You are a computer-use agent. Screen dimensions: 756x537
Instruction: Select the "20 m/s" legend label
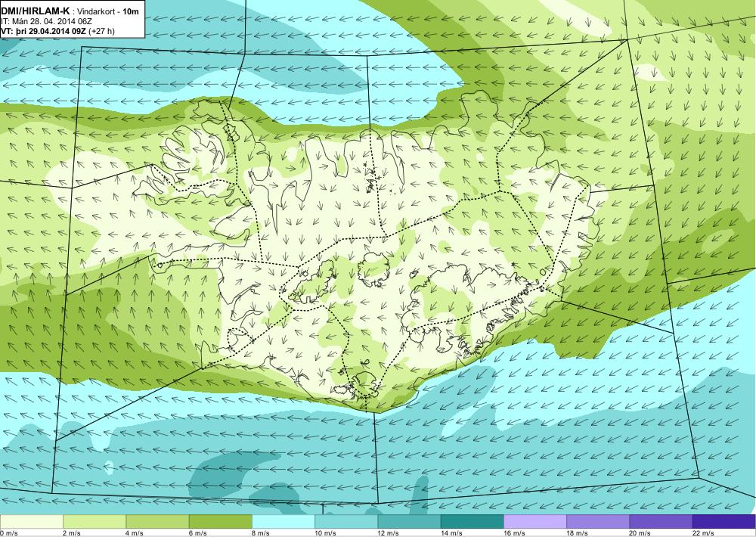641,533
